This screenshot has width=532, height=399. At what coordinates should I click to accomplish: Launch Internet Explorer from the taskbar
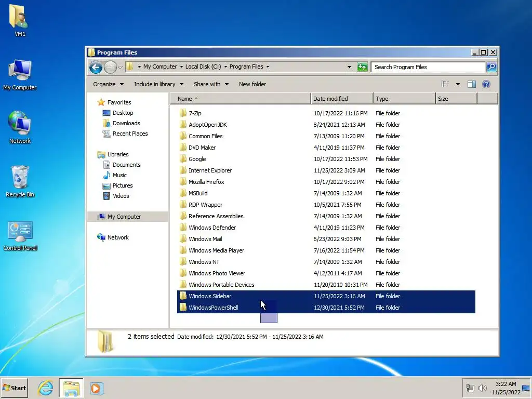(46, 388)
